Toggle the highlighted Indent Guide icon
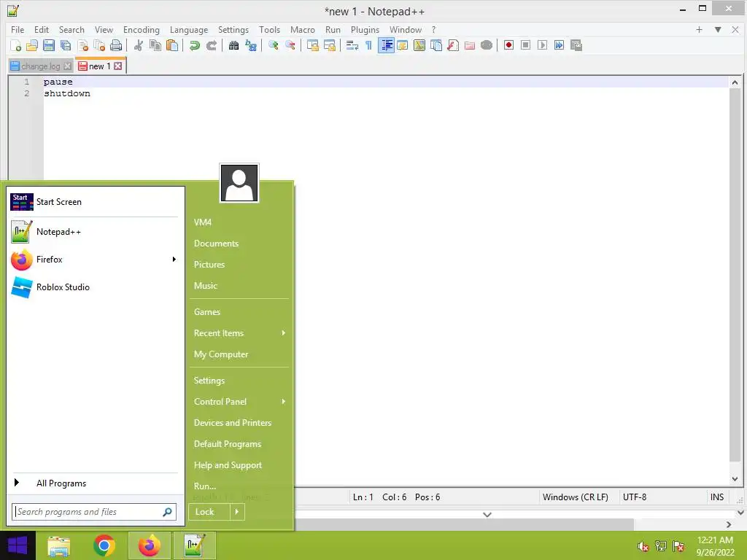This screenshot has height=560, width=747. [387, 45]
